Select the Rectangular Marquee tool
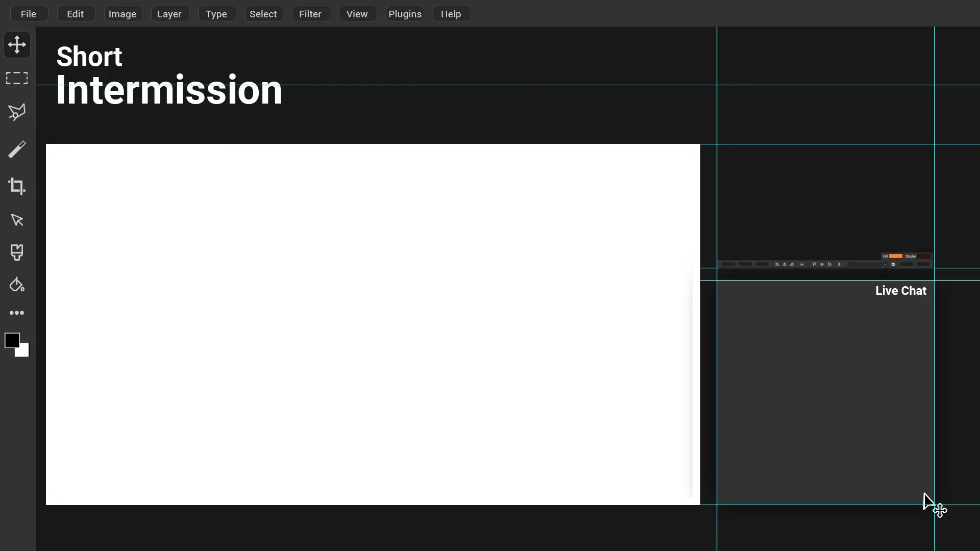Viewport: 980px width, 551px height. [x=17, y=78]
